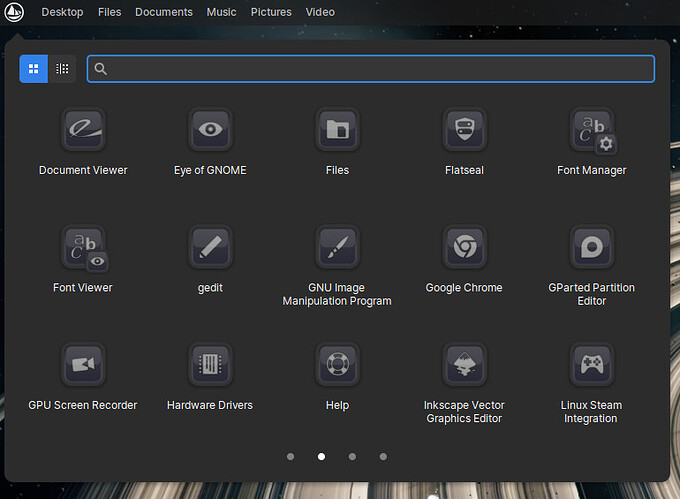Launch Eye of GNOME image viewer
This screenshot has width=680, height=499.
(210, 129)
